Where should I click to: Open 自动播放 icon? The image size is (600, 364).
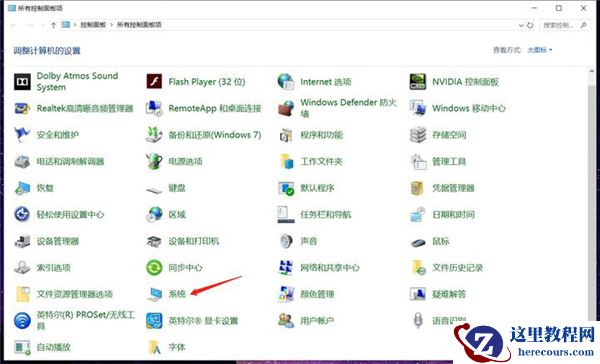(22, 347)
